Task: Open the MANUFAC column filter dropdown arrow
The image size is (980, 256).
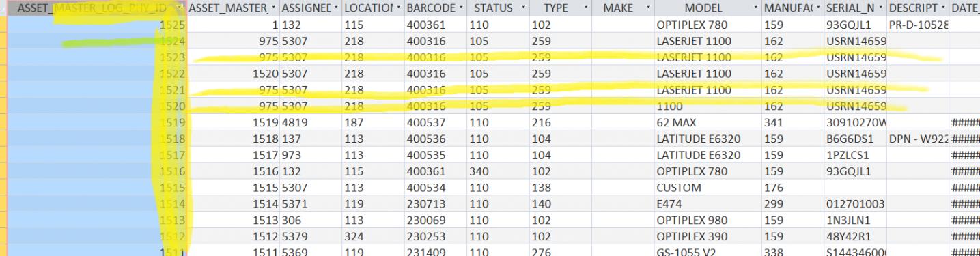Action: 817,8
